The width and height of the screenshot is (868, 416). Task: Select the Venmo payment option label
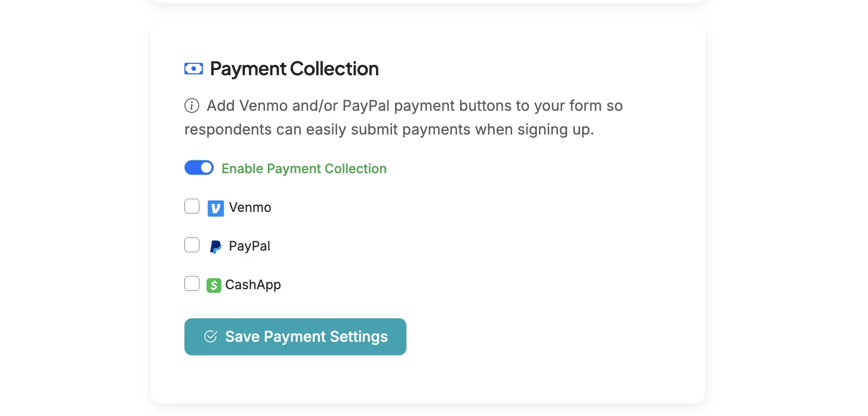[250, 208]
